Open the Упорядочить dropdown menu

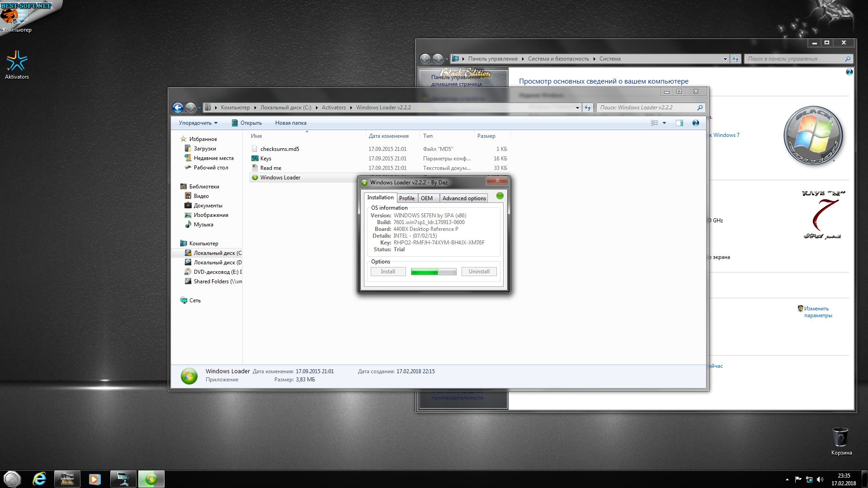tap(198, 123)
